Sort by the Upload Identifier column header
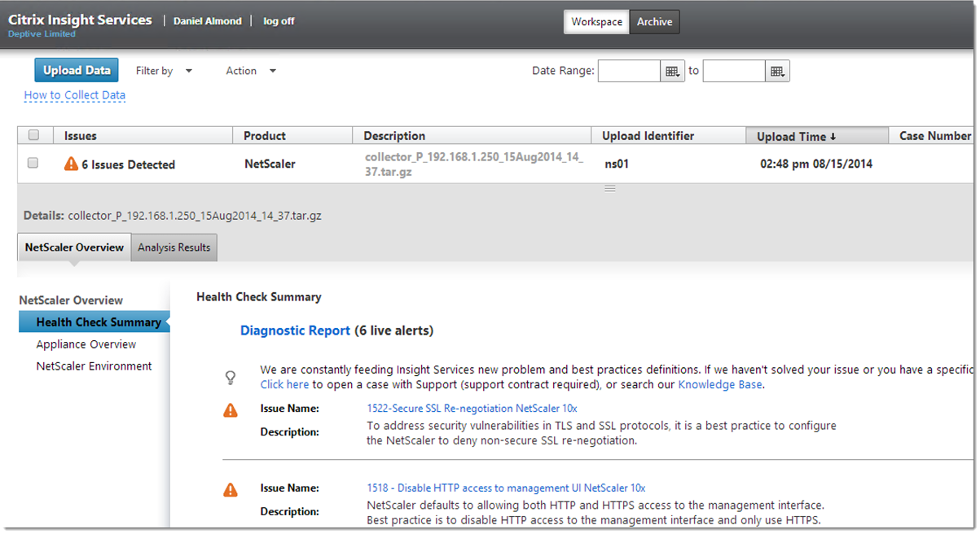The image size is (980, 534). point(668,136)
